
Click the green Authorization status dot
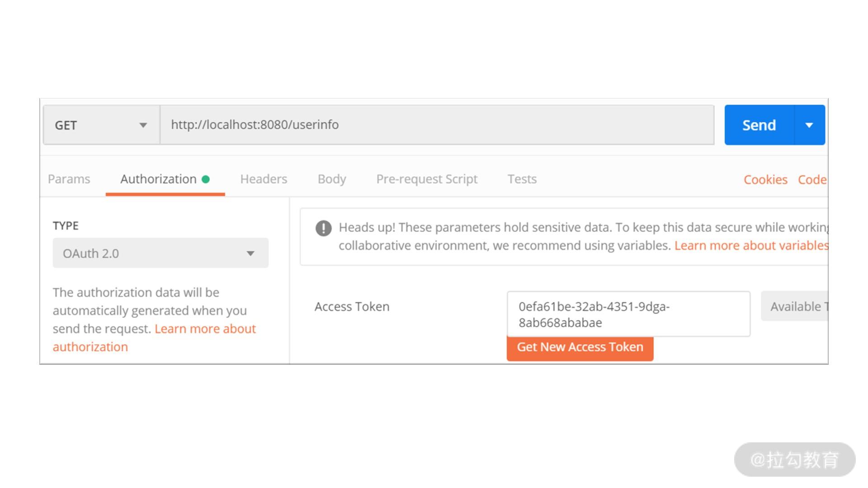206,179
